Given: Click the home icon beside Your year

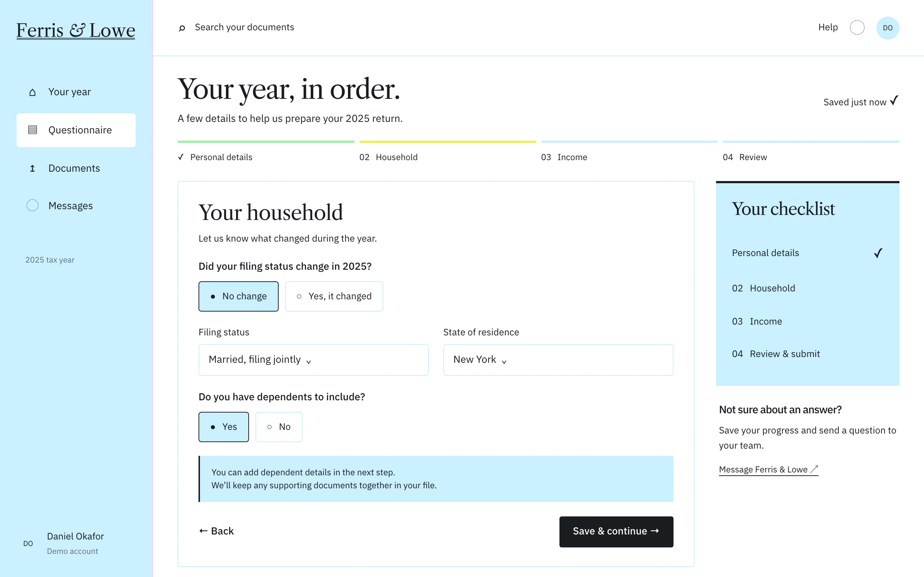Looking at the screenshot, I should 32,92.
